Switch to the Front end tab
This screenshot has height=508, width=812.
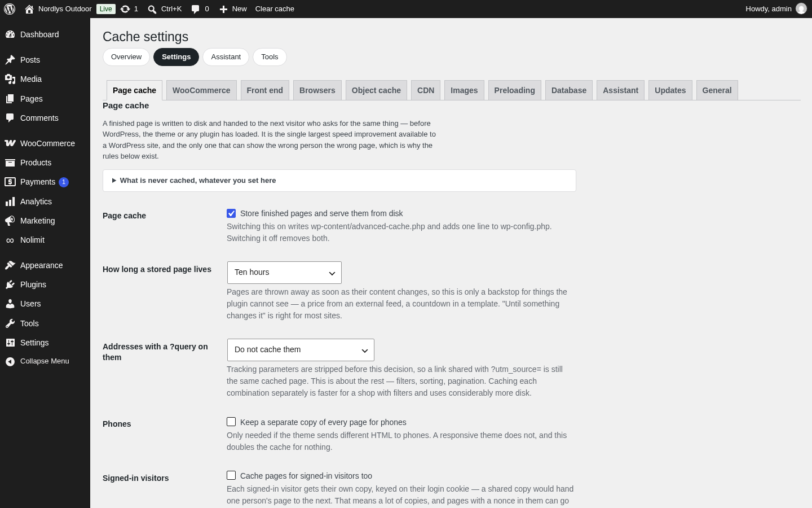tap(265, 90)
